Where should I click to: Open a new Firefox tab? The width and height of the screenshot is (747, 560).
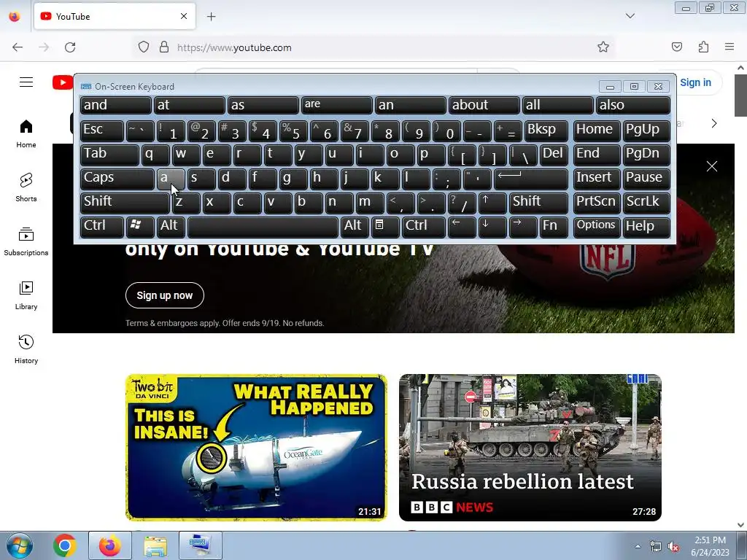[x=212, y=17]
